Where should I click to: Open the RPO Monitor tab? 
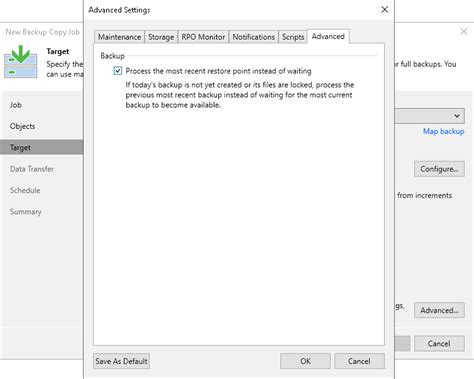203,37
